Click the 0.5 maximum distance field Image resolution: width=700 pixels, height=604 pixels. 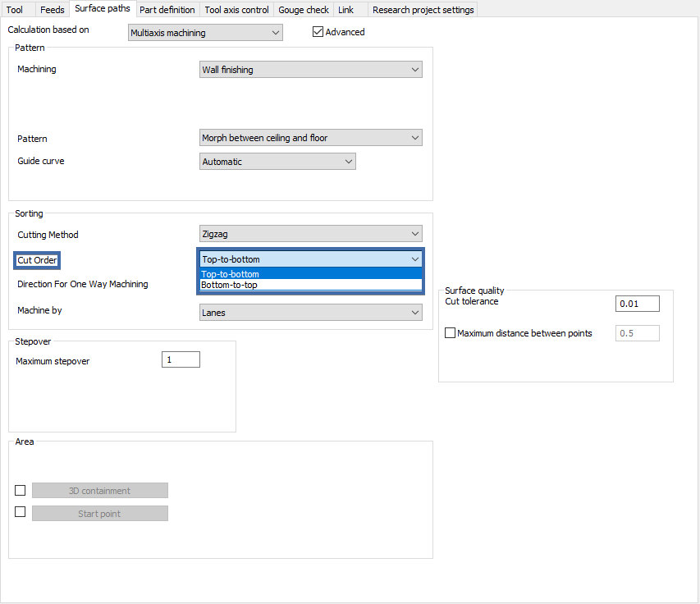[x=637, y=333]
